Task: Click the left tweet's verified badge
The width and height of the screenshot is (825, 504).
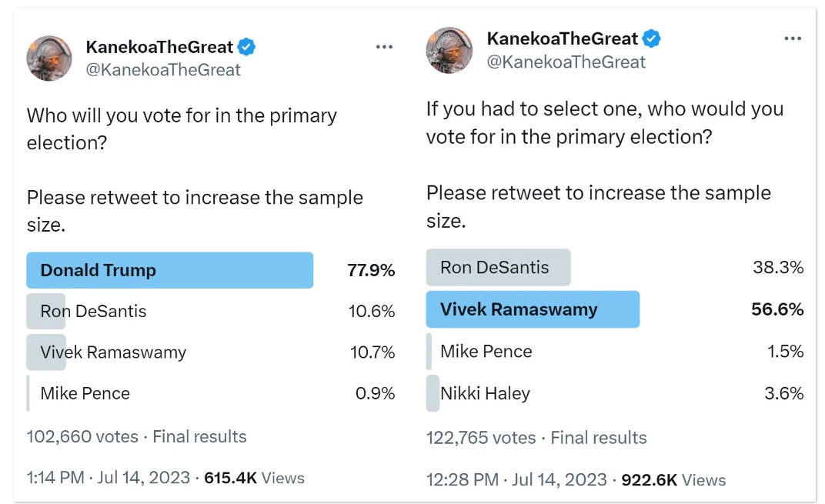Action: (x=246, y=47)
